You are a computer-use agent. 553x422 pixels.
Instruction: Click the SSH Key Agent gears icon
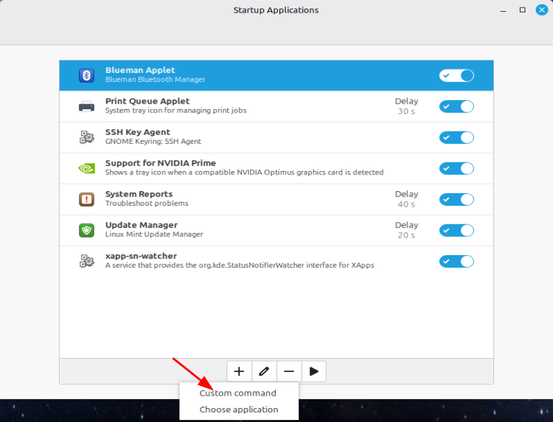coord(86,137)
